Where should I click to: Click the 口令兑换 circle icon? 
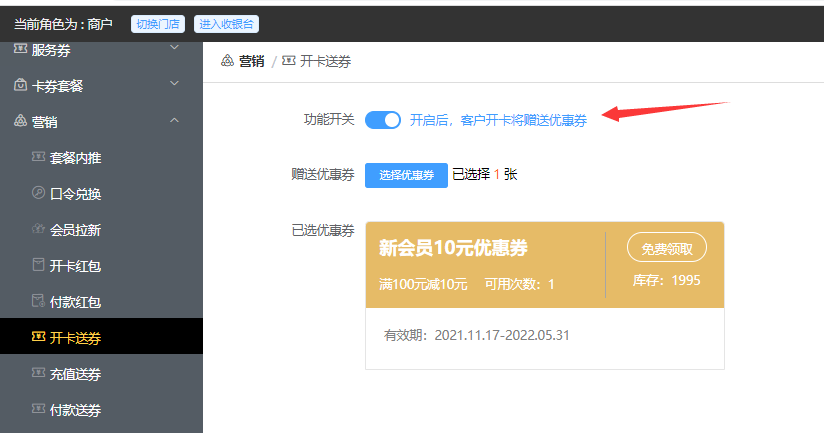click(38, 192)
